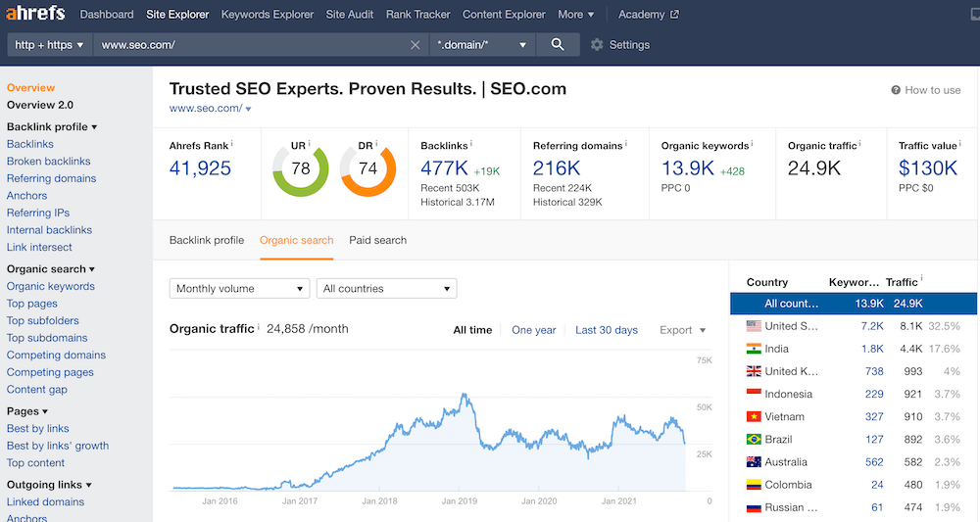Open Site Audit in top navigation

point(350,15)
